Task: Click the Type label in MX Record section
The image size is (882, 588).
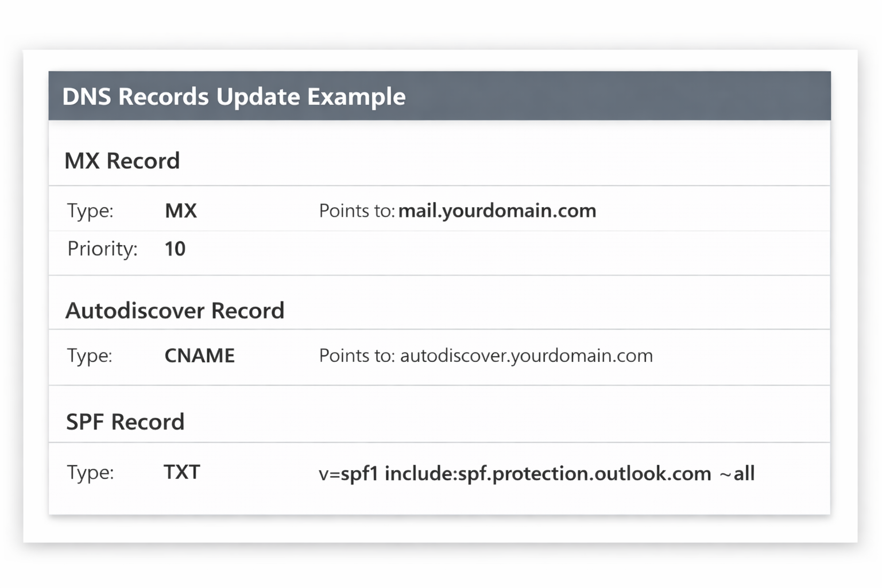Action: 90,211
